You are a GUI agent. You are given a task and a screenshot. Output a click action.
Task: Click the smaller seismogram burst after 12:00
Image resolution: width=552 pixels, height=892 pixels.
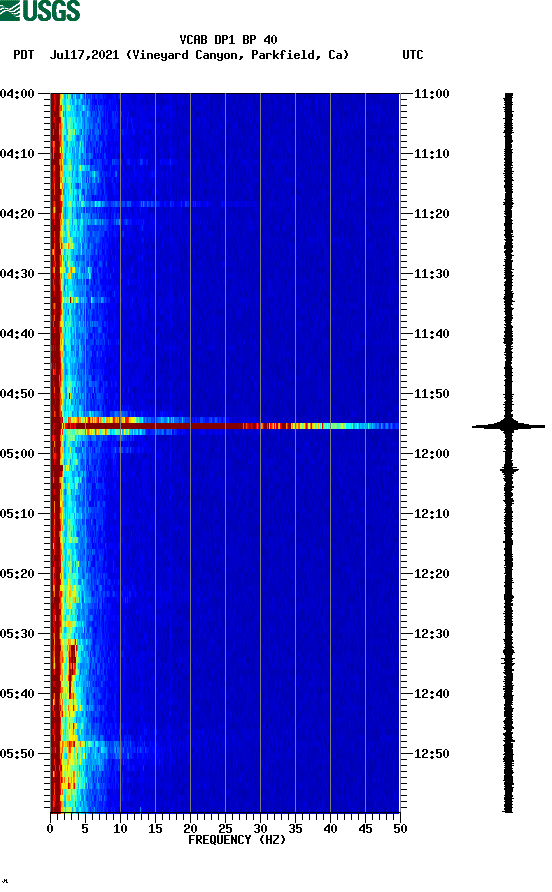point(509,470)
